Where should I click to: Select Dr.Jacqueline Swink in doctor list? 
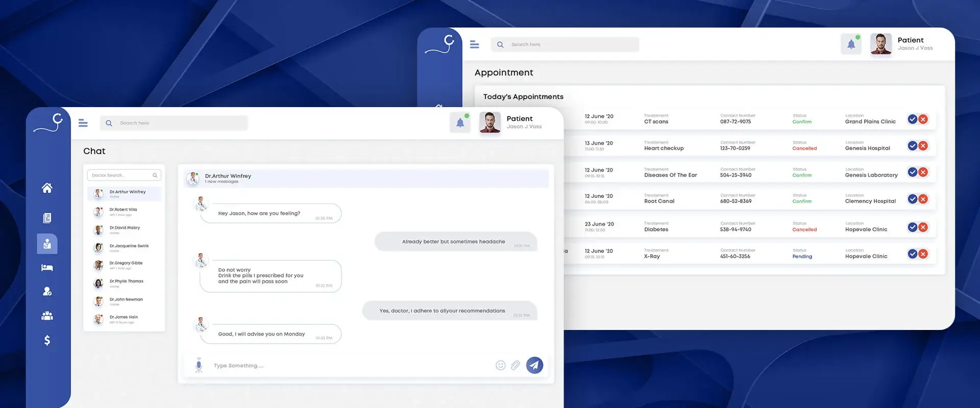124,248
